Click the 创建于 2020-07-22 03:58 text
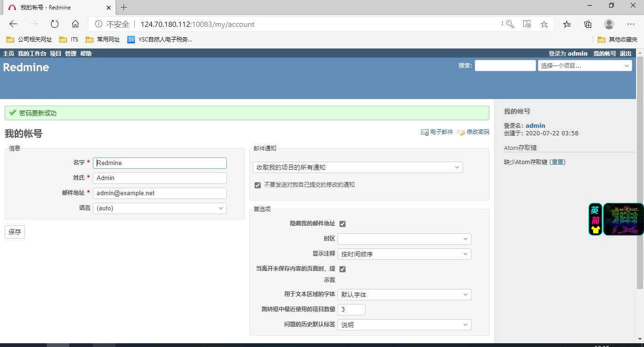 541,133
